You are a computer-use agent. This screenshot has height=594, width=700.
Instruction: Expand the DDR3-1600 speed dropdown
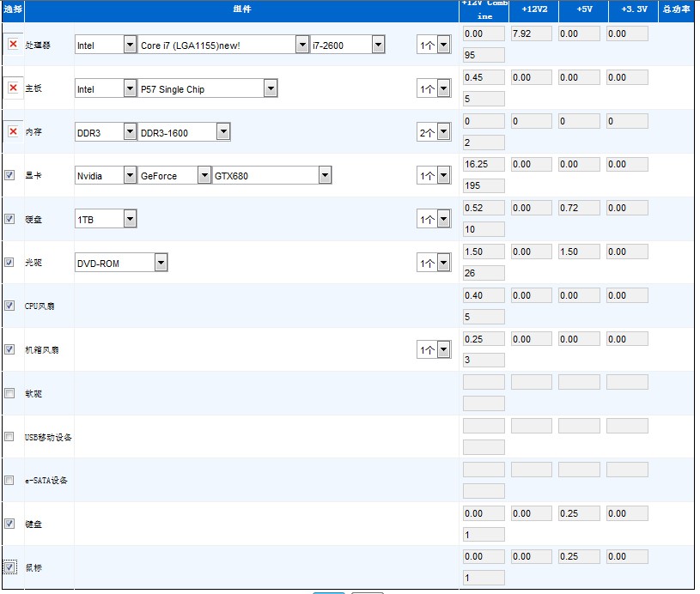184,132
